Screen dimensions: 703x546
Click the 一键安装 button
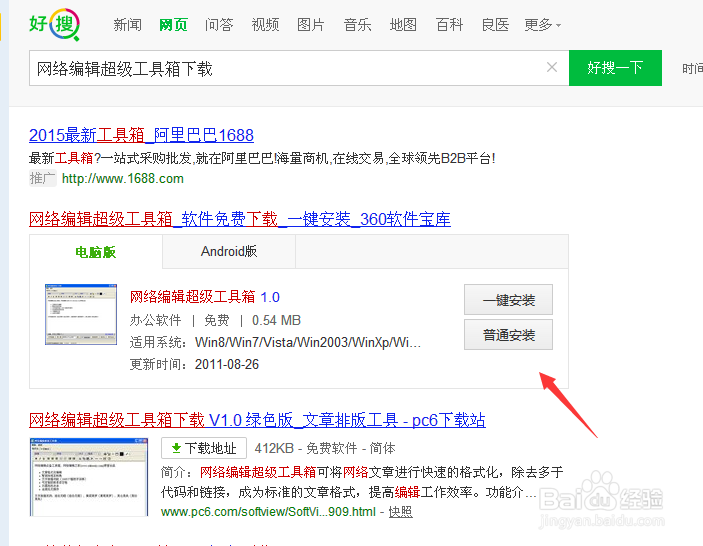[508, 300]
